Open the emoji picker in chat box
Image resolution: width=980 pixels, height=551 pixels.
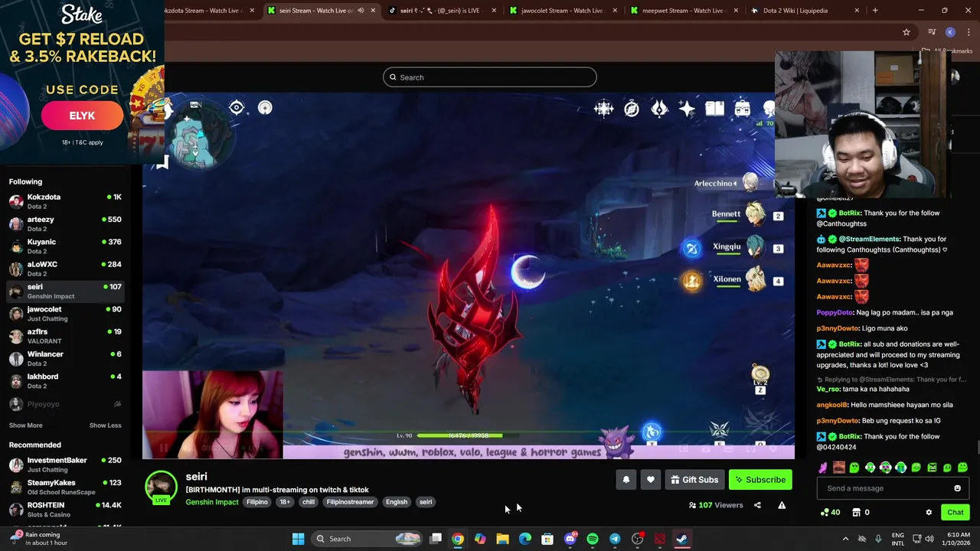[957, 488]
